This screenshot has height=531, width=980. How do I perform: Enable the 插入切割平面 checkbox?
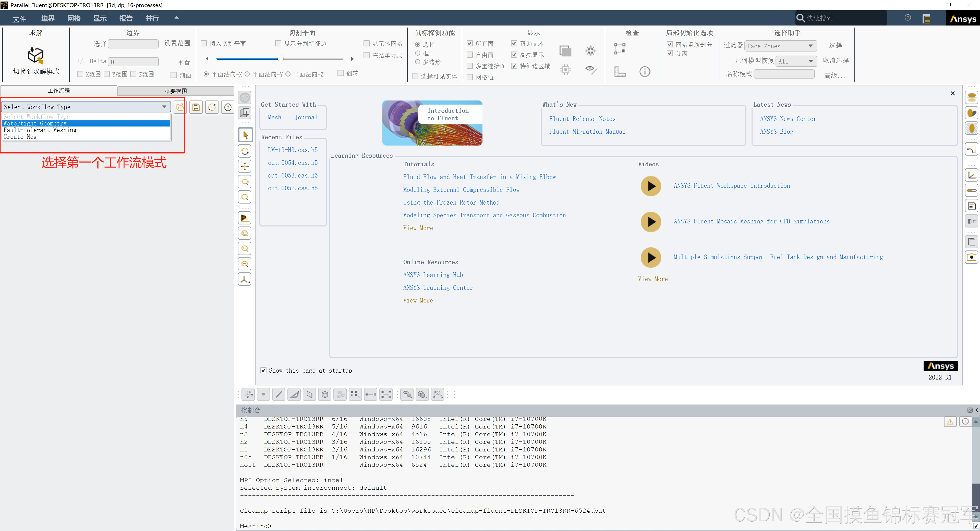click(x=204, y=44)
